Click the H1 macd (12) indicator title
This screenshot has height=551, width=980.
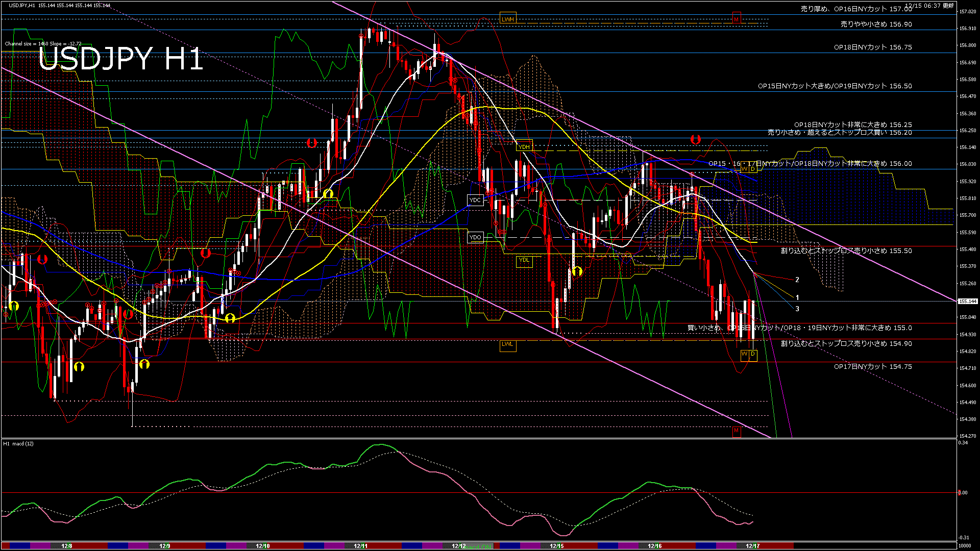click(x=18, y=444)
